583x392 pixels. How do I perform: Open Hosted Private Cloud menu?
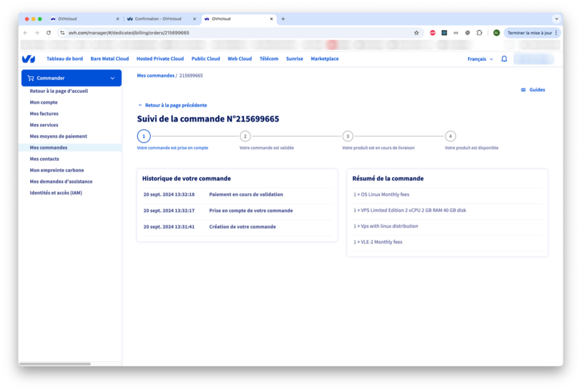160,59
